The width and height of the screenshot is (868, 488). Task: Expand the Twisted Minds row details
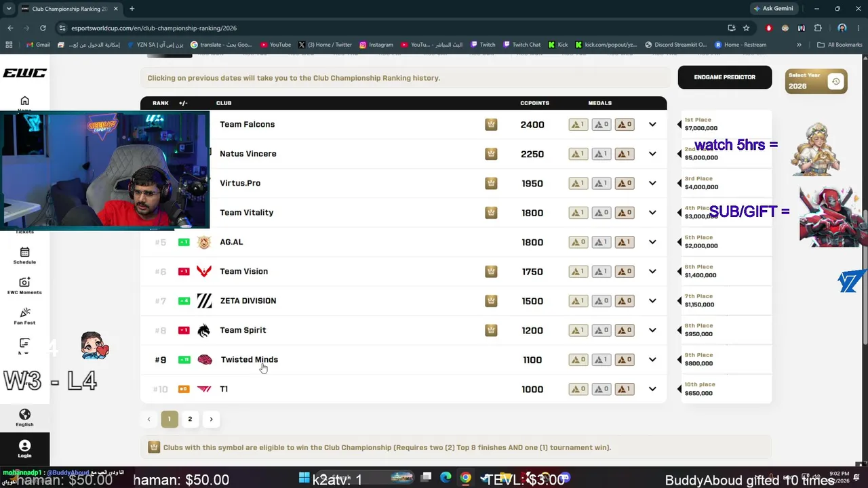pos(652,360)
